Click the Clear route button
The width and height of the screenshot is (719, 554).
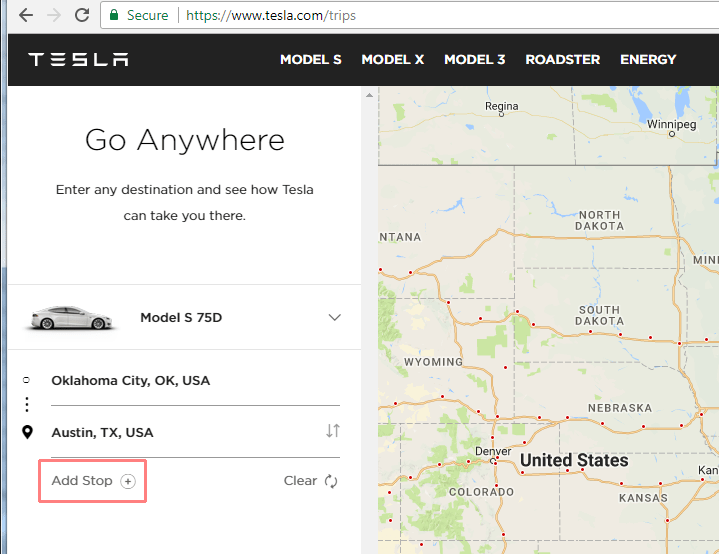tap(310, 481)
